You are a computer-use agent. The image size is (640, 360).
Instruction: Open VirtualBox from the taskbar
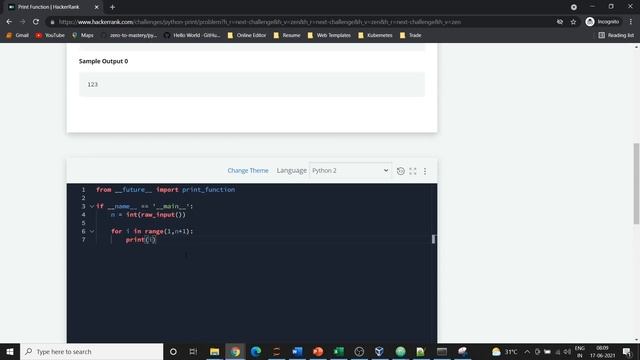pos(380,351)
